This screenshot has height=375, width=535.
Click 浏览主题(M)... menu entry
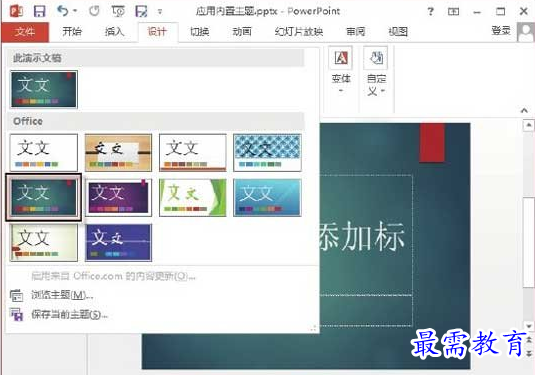pyautogui.click(x=62, y=295)
